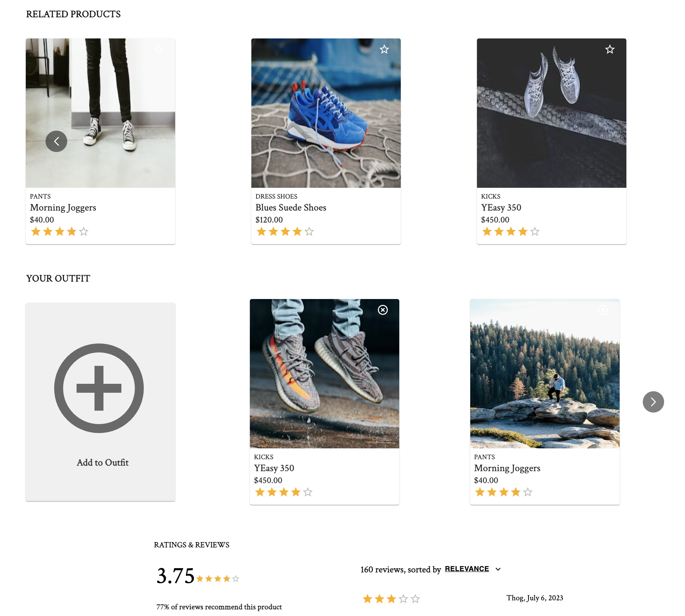Open the RELEVANCE sort dropdown

(467, 569)
